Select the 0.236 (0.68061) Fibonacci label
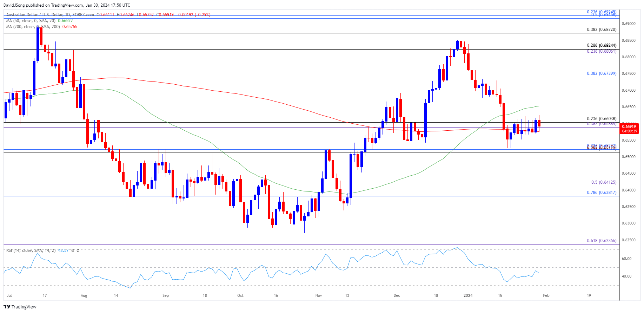The width and height of the screenshot is (644, 313). coord(602,51)
